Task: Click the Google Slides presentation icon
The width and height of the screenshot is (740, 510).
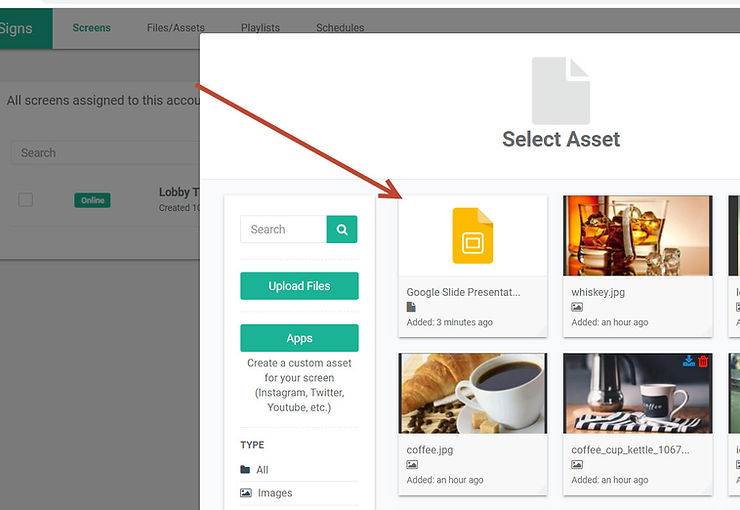Action: (x=473, y=236)
